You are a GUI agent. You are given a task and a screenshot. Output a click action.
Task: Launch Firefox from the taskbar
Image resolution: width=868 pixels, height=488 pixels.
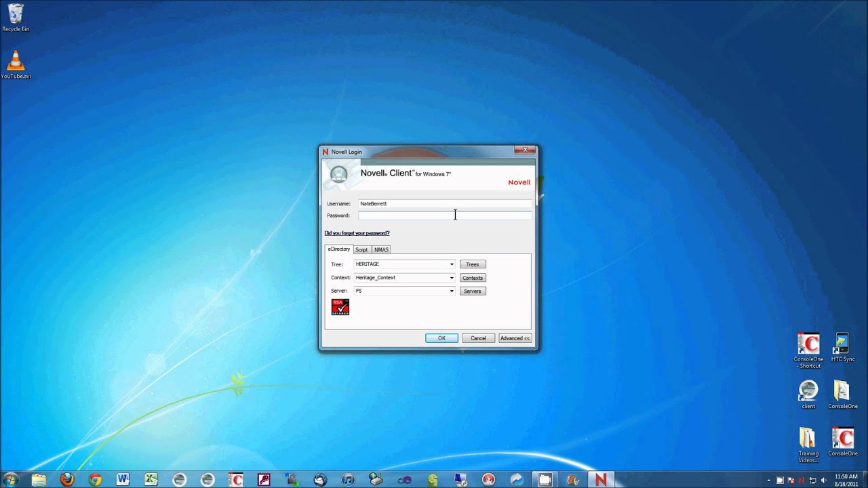click(66, 479)
